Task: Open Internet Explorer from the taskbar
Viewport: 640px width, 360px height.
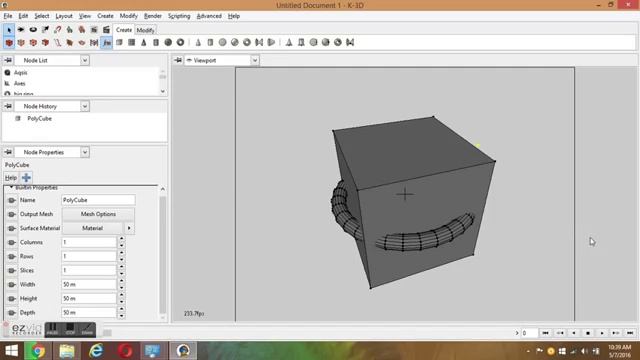Action: coord(96,351)
